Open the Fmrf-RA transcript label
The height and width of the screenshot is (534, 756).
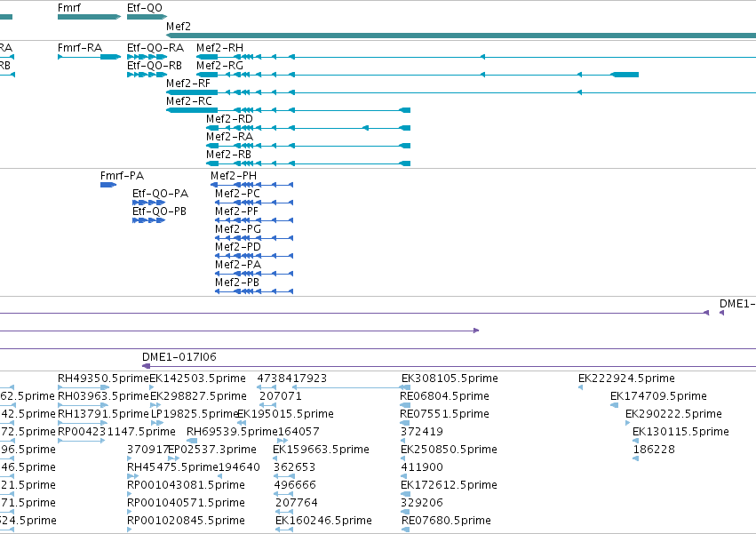pos(80,48)
